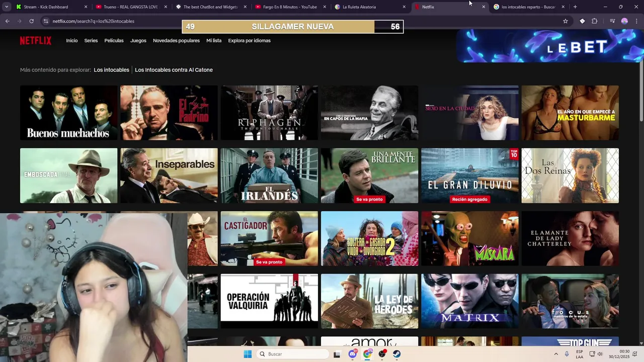This screenshot has height=362, width=644.
Task: Switch to The best ChatBot and Widgets tab
Action: pyautogui.click(x=210, y=7)
